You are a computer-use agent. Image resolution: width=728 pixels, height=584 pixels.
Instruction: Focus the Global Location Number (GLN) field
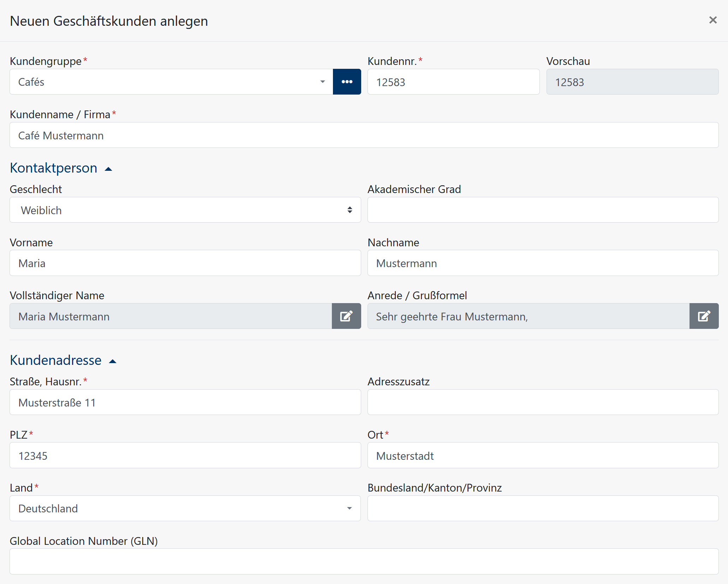click(x=364, y=561)
